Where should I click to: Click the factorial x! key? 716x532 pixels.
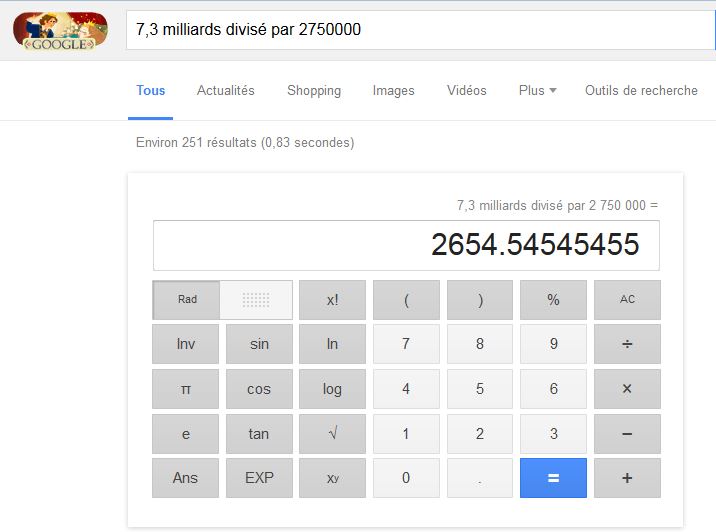point(332,300)
